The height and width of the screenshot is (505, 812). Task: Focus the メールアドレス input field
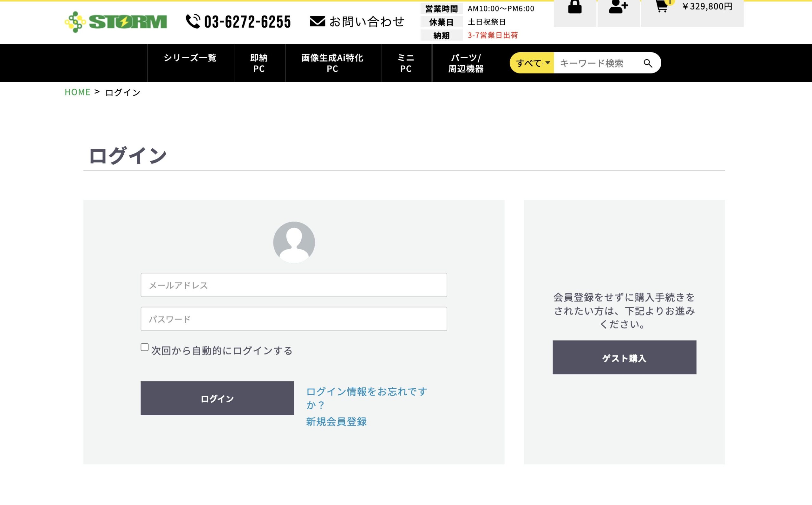(x=294, y=285)
